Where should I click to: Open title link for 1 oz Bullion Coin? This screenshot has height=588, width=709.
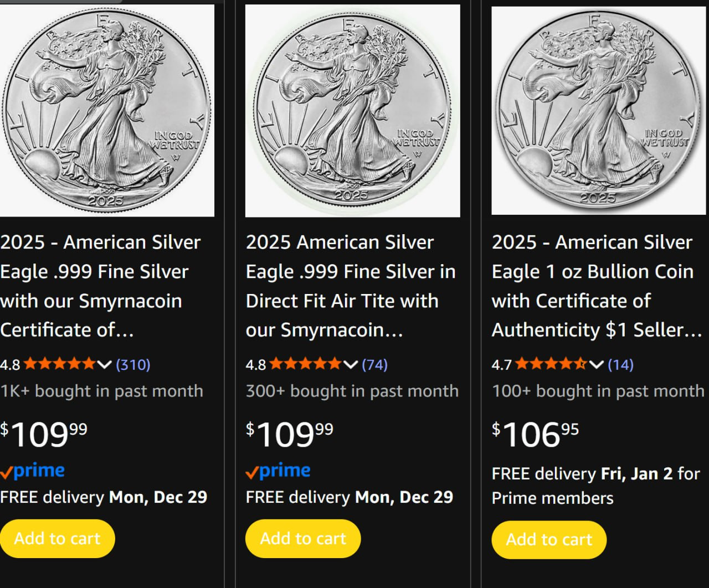click(593, 286)
